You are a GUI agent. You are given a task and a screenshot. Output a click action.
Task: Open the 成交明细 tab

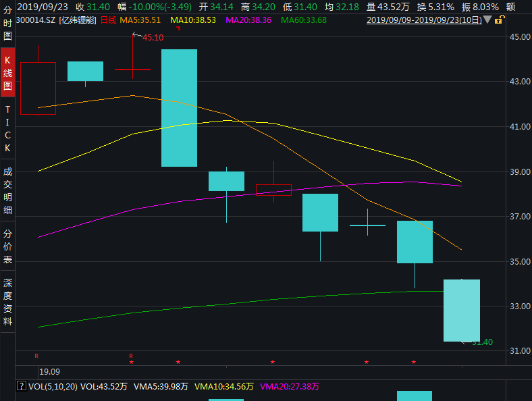pyautogui.click(x=7, y=190)
